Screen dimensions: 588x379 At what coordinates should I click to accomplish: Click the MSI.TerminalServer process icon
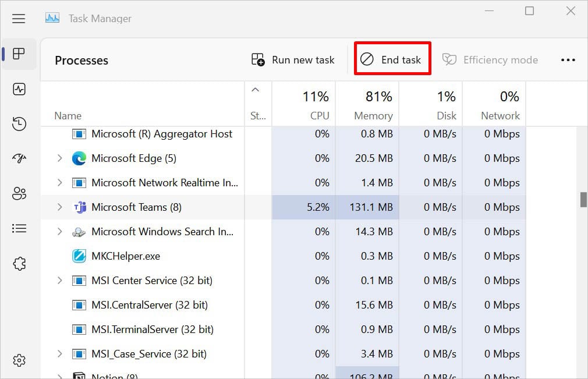click(x=79, y=330)
